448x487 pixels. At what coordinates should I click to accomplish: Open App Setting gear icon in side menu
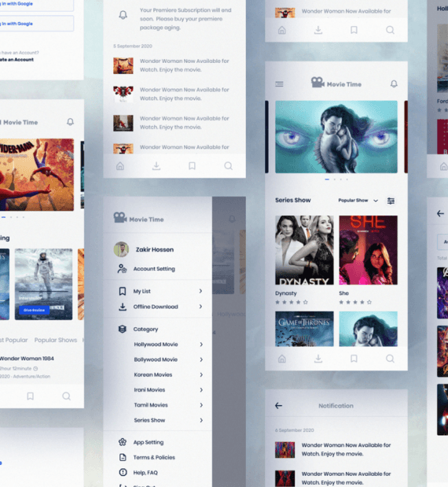pyautogui.click(x=123, y=442)
